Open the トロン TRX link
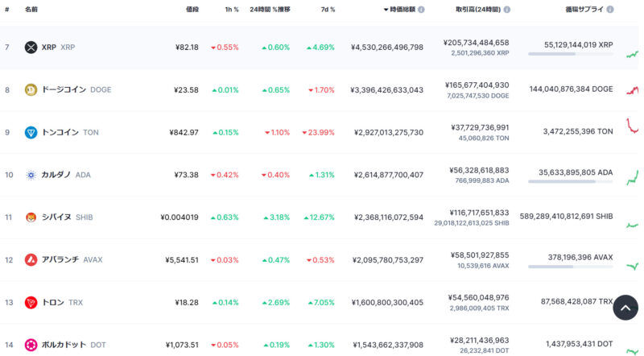 tap(62, 303)
